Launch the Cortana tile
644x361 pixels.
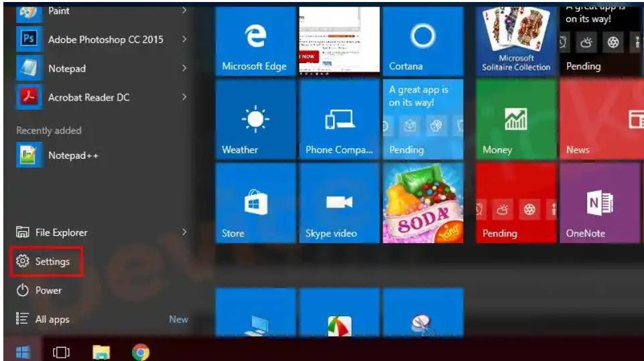[x=423, y=41]
